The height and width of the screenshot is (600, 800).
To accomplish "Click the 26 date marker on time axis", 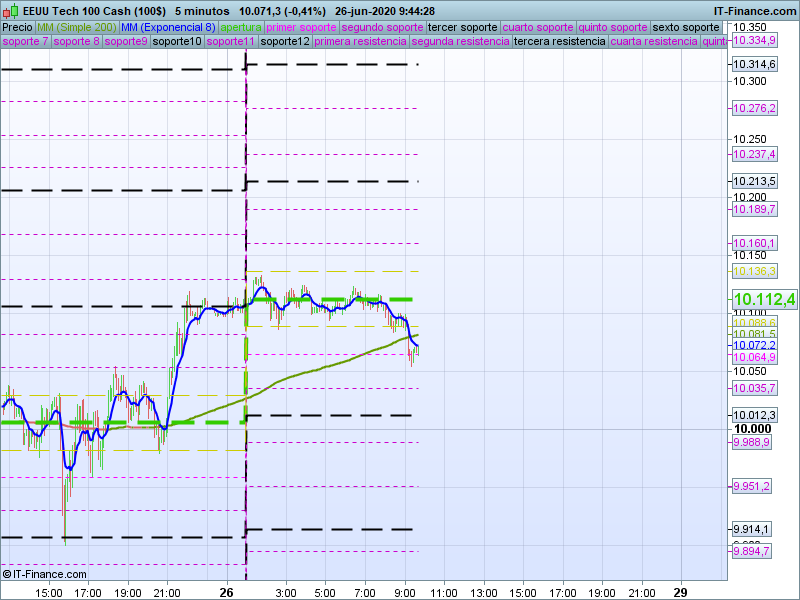I will tap(226, 592).
